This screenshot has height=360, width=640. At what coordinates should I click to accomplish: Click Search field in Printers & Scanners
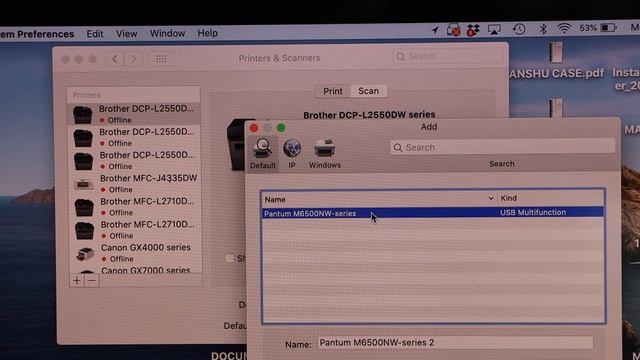point(448,56)
